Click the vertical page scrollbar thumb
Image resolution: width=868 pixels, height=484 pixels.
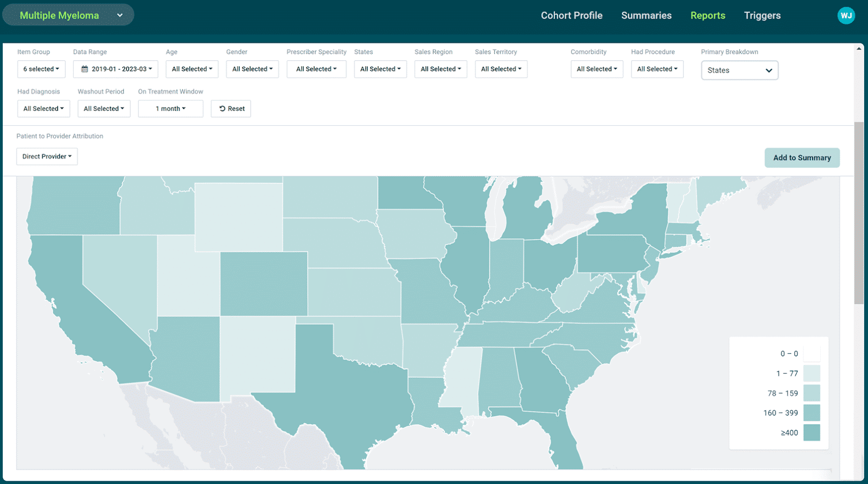point(859,213)
